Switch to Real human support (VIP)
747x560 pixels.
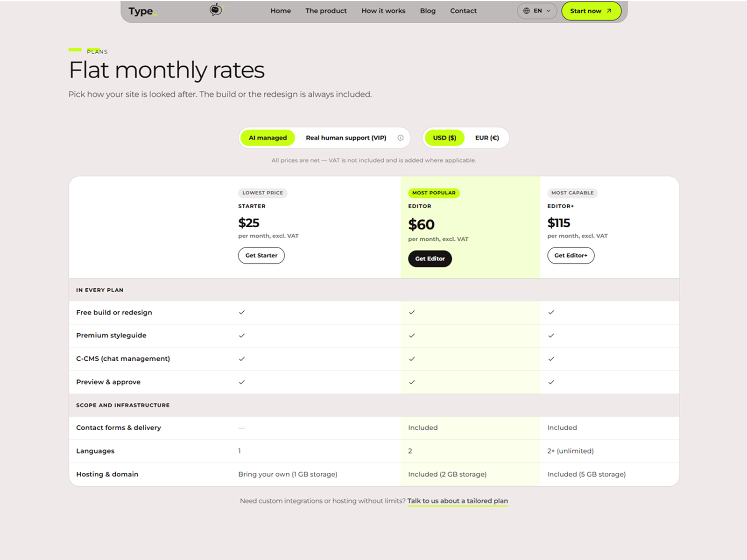point(346,138)
